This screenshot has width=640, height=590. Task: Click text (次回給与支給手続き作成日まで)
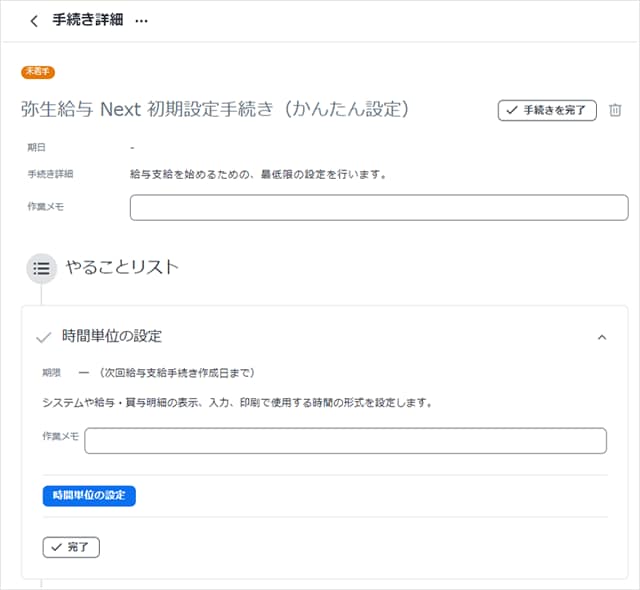click(x=177, y=373)
